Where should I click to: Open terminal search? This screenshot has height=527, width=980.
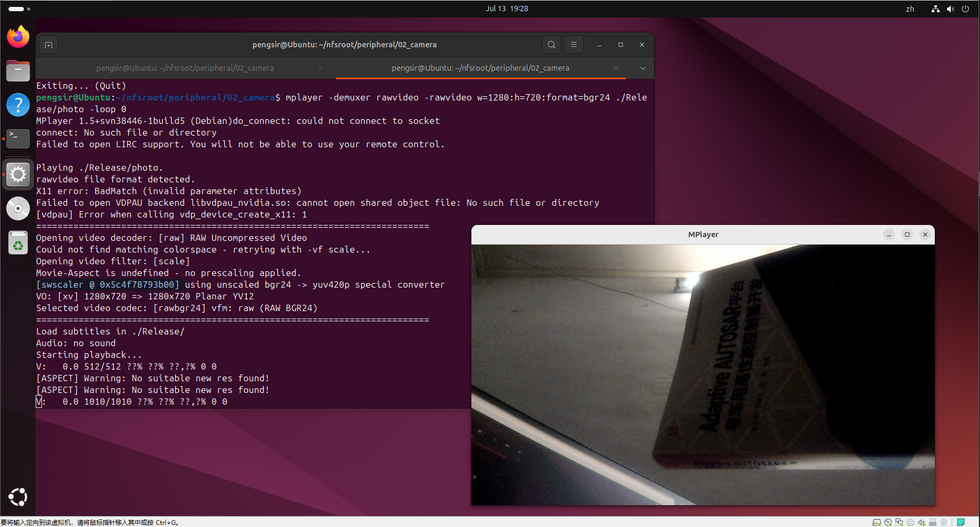tap(552, 45)
